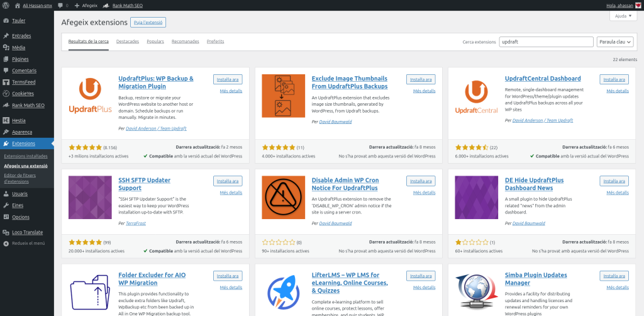Open the Hola, ahassan user menu
The height and width of the screenshot is (316, 644).
(x=619, y=5)
